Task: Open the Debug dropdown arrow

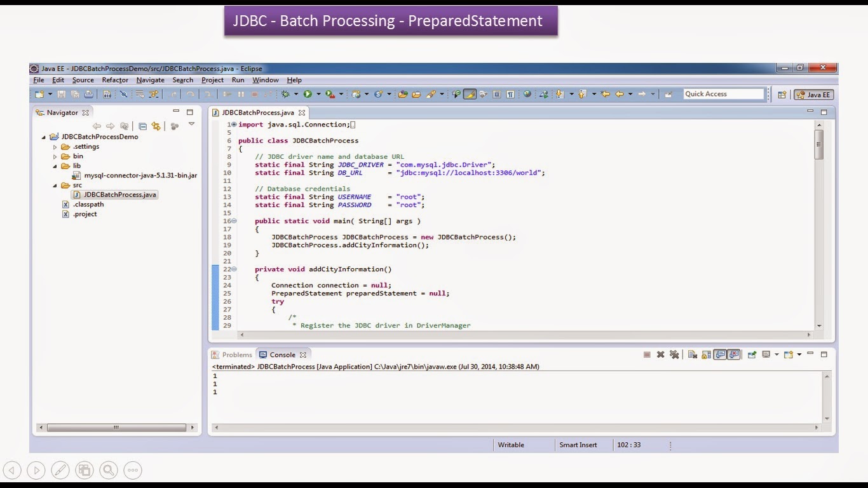Action: (295, 94)
